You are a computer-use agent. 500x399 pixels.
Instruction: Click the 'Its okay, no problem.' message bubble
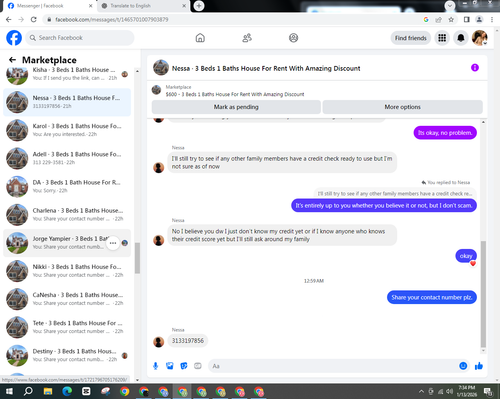point(445,133)
